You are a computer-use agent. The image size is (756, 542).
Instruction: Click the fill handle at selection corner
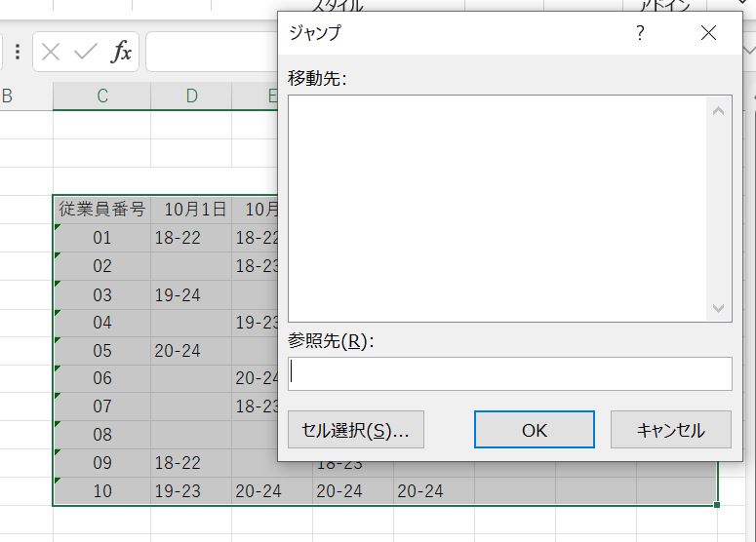tap(717, 505)
